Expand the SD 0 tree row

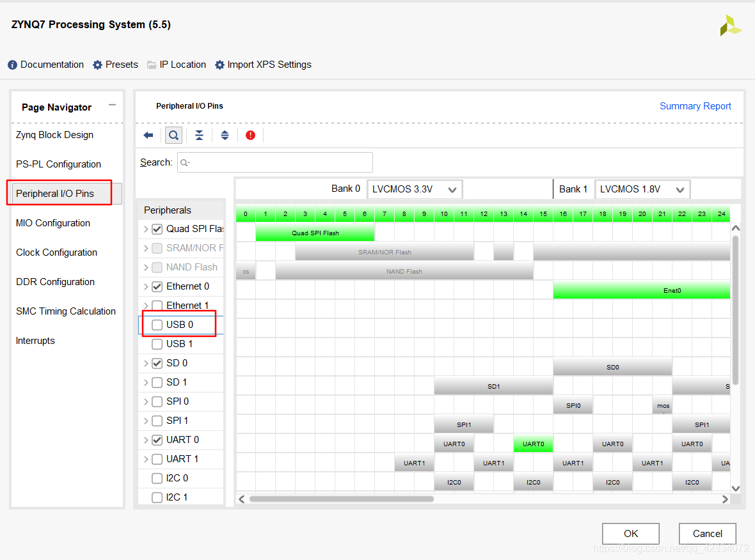[146, 363]
